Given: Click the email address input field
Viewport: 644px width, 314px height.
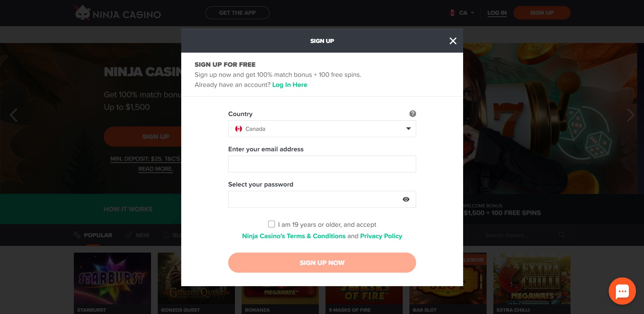Looking at the screenshot, I should click(x=322, y=164).
